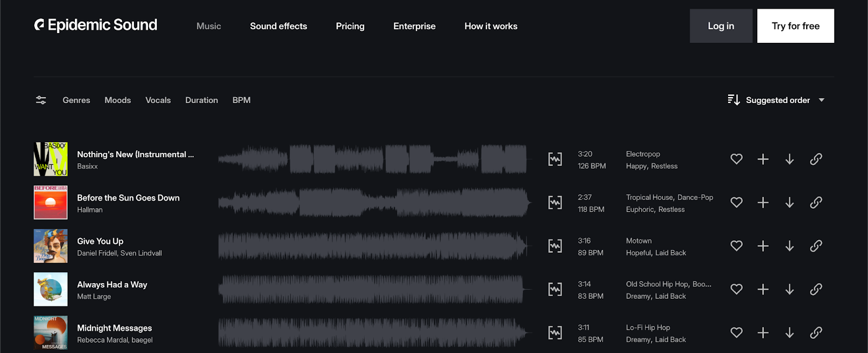Open the Pricing page
This screenshot has height=353, width=868.
tap(350, 26)
